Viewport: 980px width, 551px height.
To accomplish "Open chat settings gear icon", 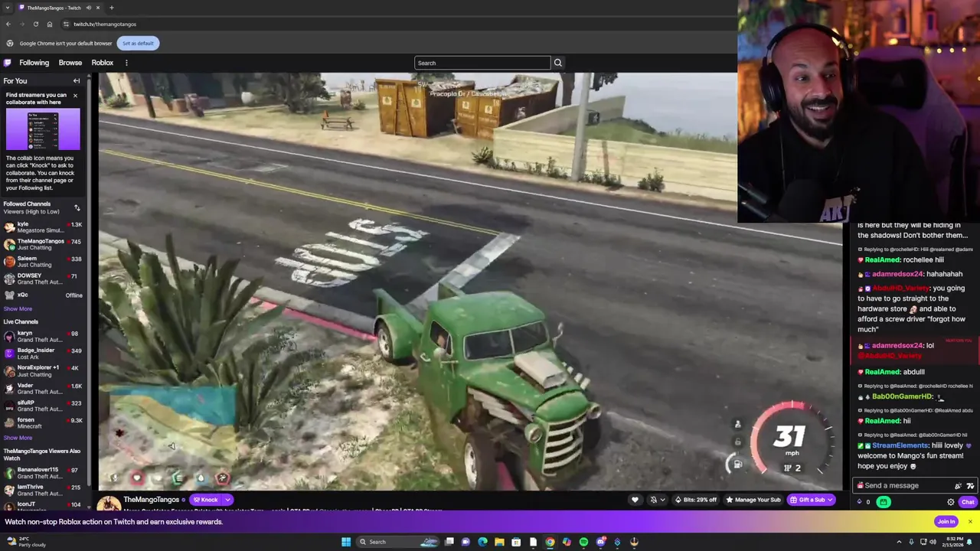I will (951, 502).
